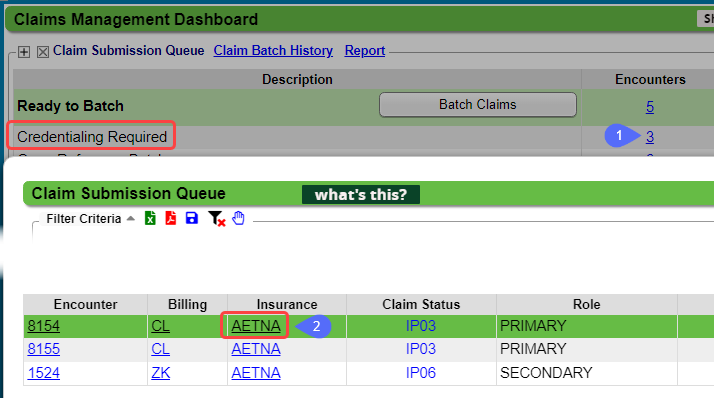Click the Insurance column header
The height and width of the screenshot is (398, 714).
[x=287, y=304]
